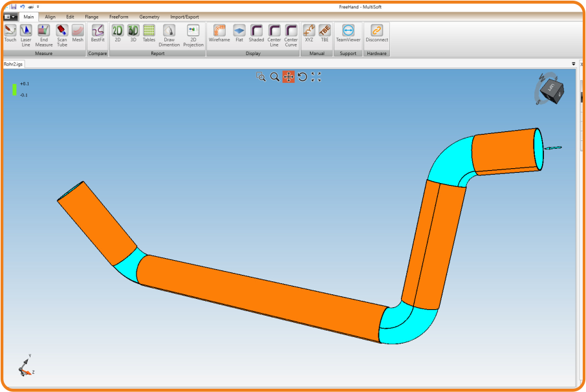Click the XYZ manual button

coord(309,34)
